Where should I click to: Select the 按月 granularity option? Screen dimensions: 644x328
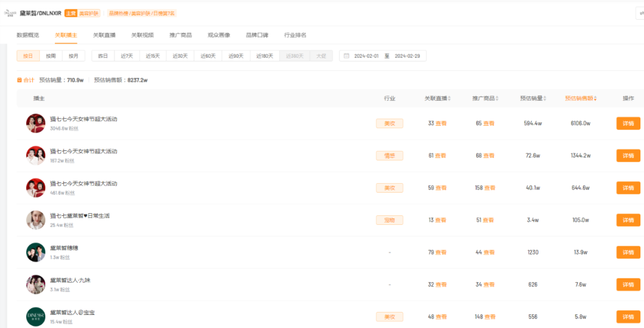pos(73,56)
